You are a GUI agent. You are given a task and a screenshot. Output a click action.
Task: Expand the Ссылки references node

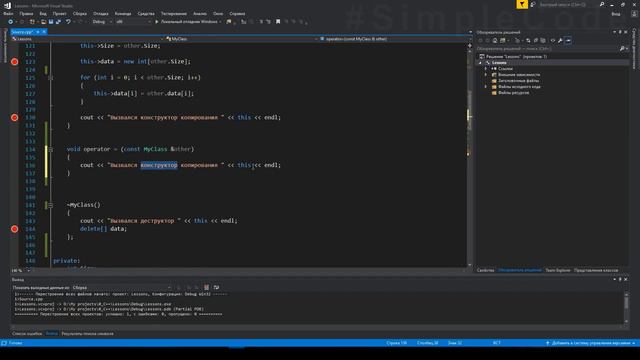tap(486, 69)
